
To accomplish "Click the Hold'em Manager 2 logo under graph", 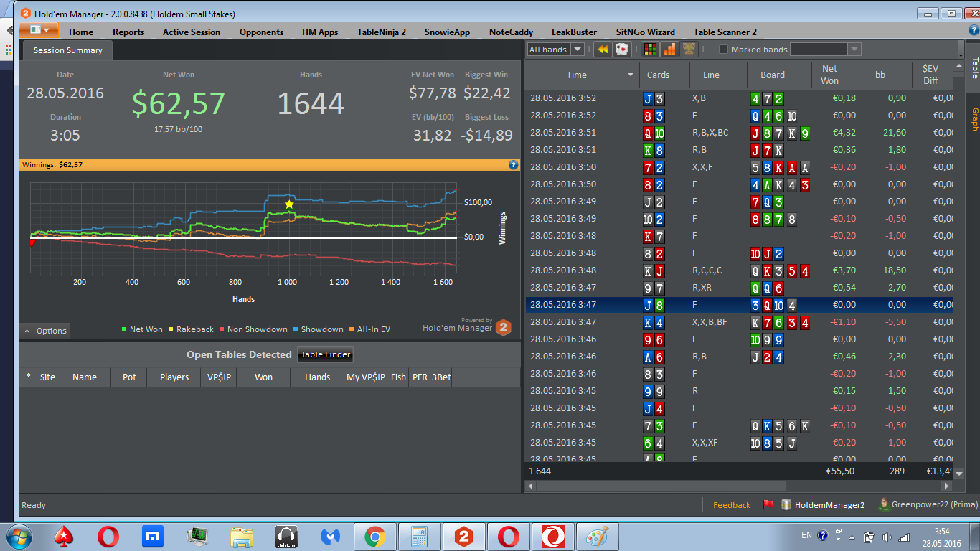I will [504, 326].
